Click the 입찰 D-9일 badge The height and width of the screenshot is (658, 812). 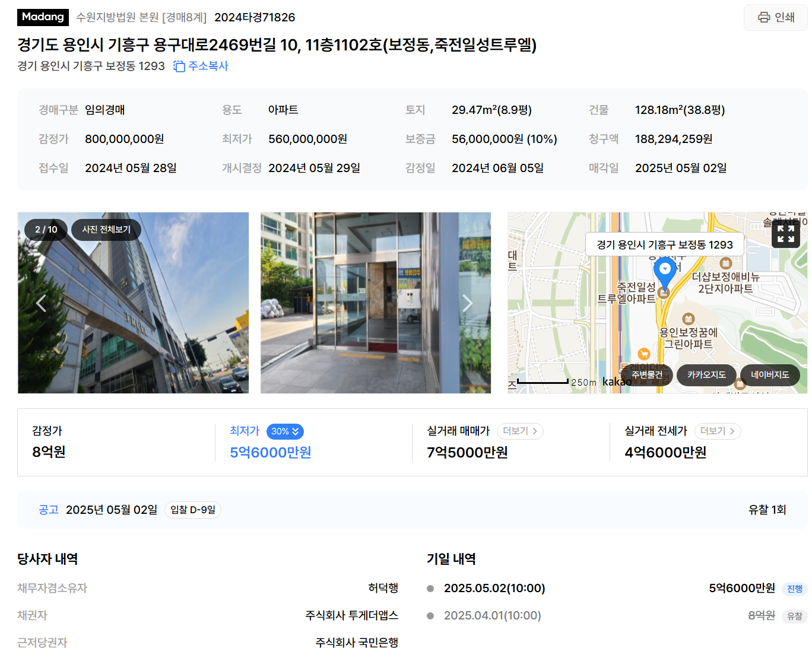pos(193,510)
